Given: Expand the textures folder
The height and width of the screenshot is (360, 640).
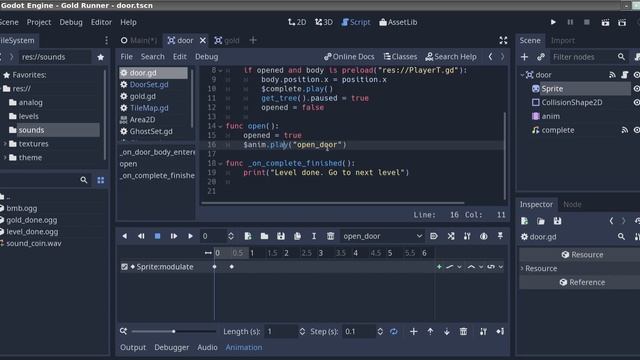Looking at the screenshot, I should (4, 144).
